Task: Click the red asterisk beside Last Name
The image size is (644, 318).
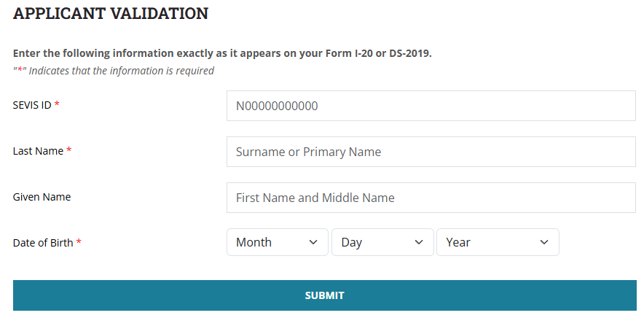Action: [x=69, y=151]
